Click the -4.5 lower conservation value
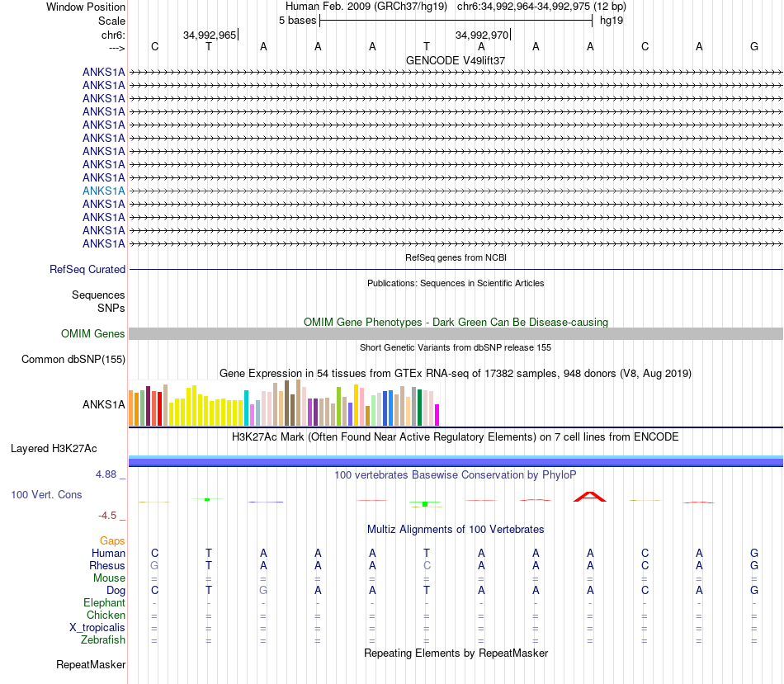The image size is (784, 684). (107, 516)
